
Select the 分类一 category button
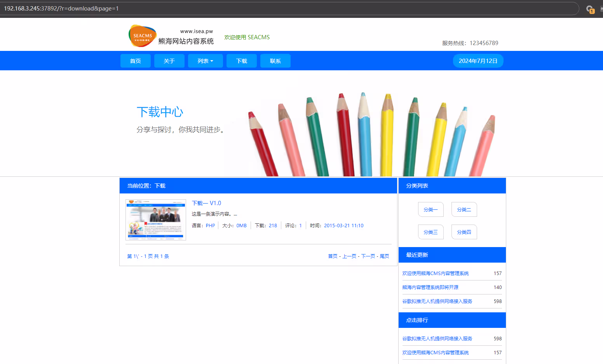tap(430, 210)
